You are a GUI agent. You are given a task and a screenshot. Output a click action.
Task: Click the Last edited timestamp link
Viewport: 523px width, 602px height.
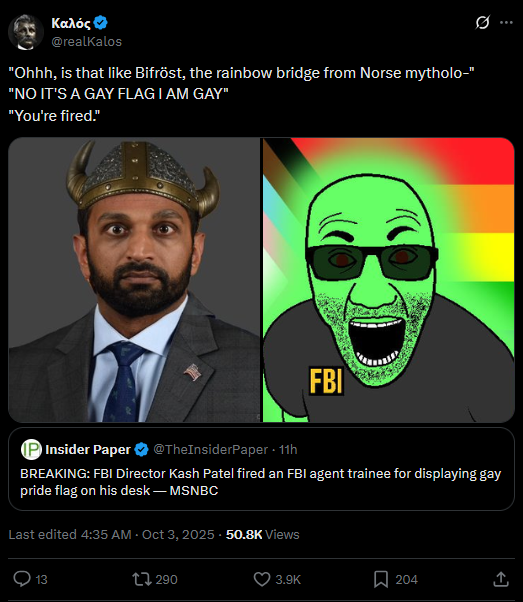(x=111, y=534)
